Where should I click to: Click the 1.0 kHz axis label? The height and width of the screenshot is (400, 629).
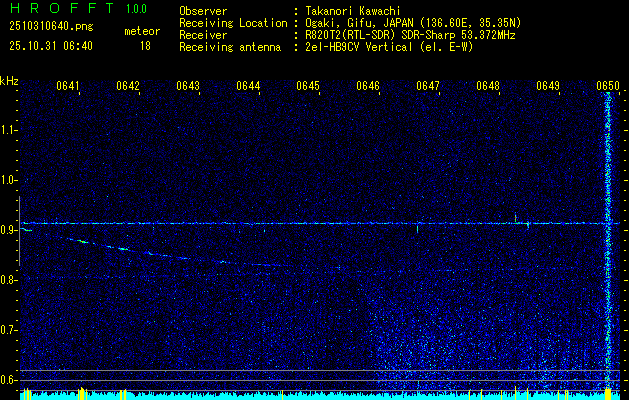[x=10, y=180]
